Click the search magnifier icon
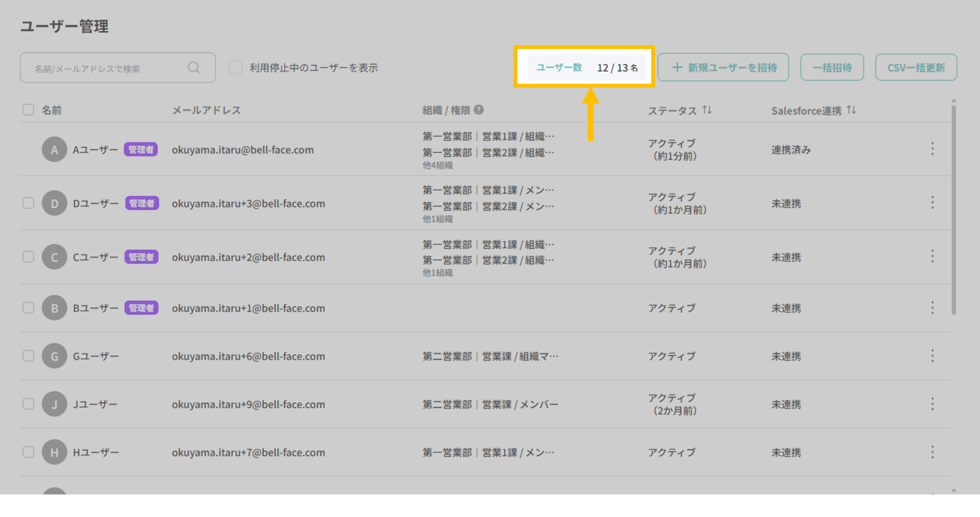 pos(194,68)
